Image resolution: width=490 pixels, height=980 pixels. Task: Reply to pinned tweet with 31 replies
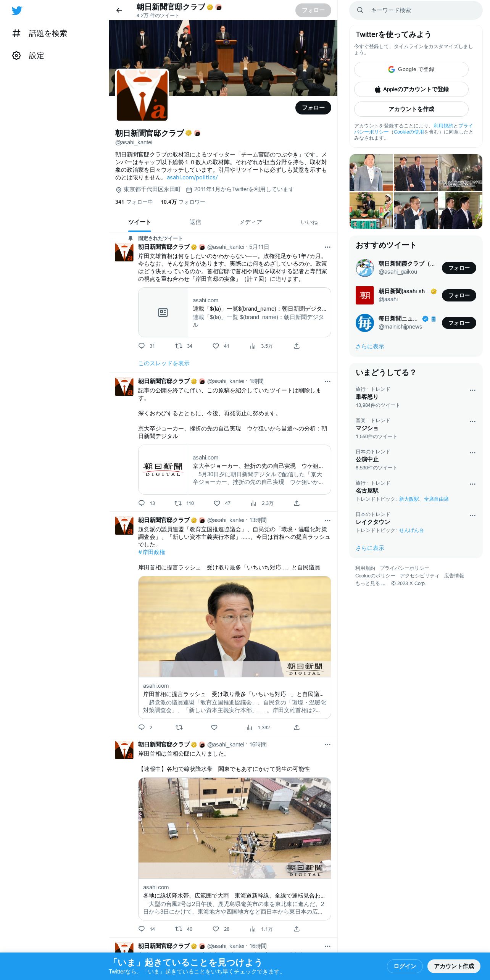click(x=147, y=346)
